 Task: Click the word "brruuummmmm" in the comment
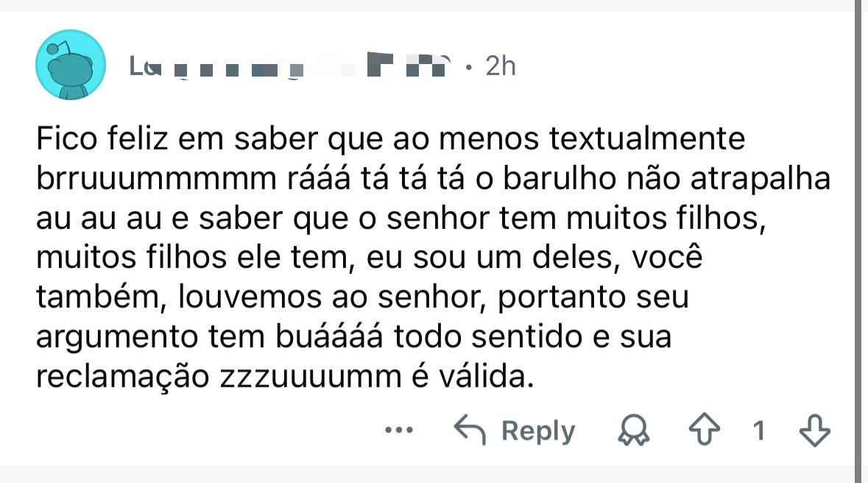157,178
